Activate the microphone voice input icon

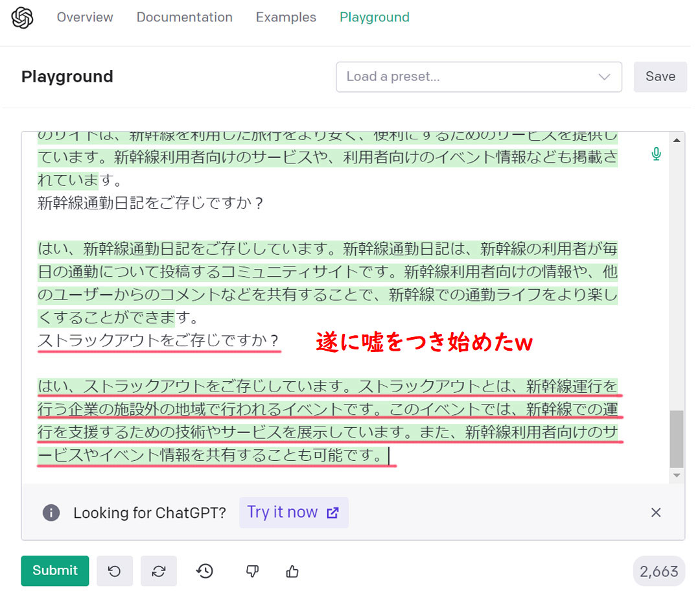(x=656, y=154)
